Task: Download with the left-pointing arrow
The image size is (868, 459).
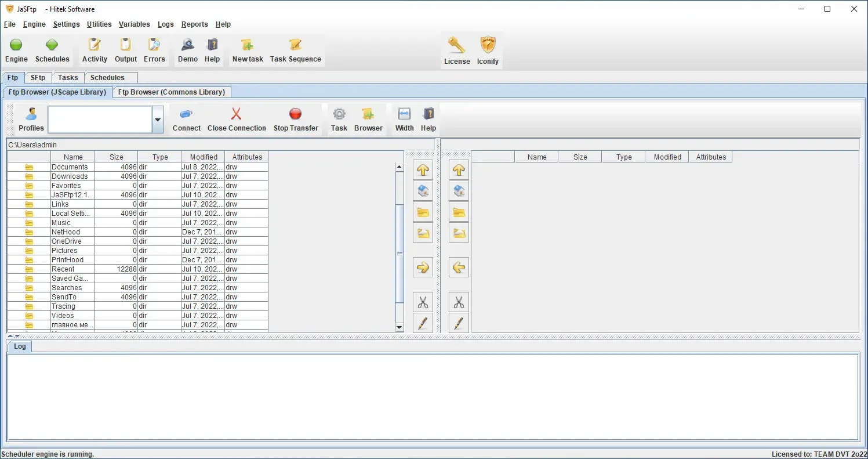Action: (459, 268)
